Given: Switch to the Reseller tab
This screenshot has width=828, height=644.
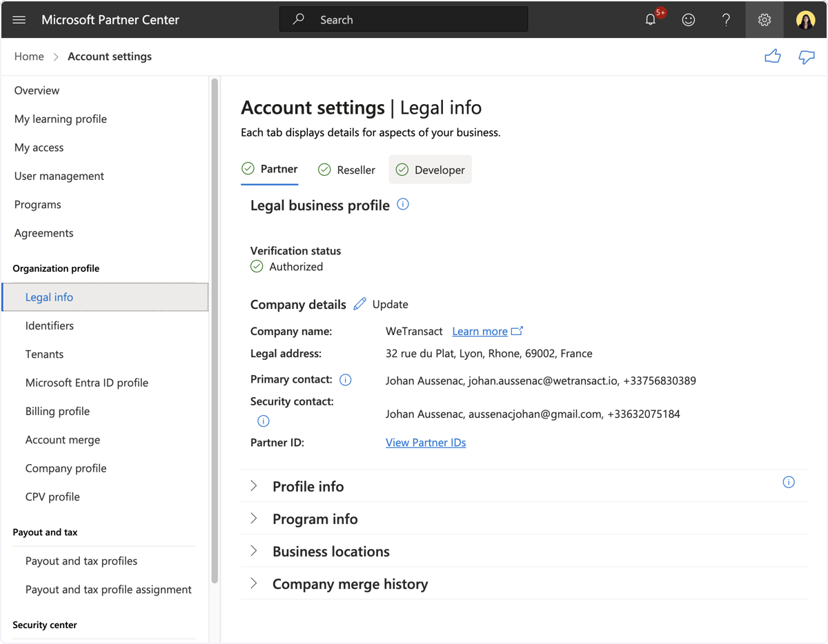Looking at the screenshot, I should [346, 170].
